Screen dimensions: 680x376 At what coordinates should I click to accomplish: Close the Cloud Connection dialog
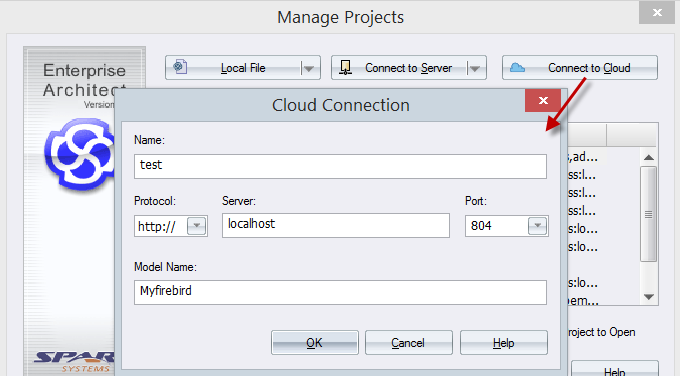click(x=543, y=101)
